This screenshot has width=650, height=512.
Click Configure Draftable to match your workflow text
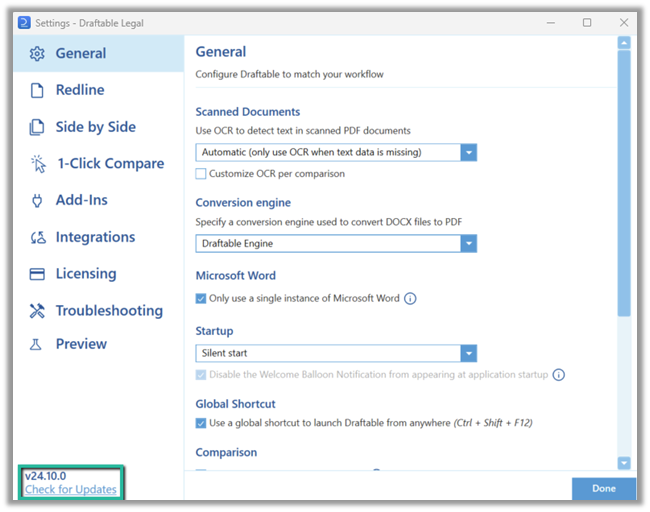pyautogui.click(x=289, y=75)
